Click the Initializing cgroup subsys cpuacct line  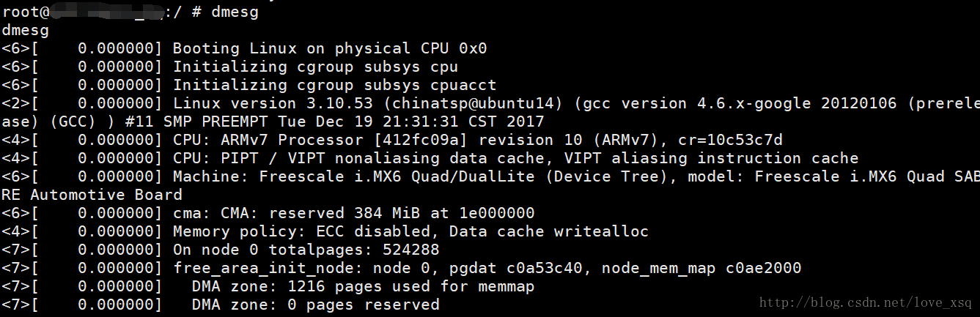(x=249, y=85)
